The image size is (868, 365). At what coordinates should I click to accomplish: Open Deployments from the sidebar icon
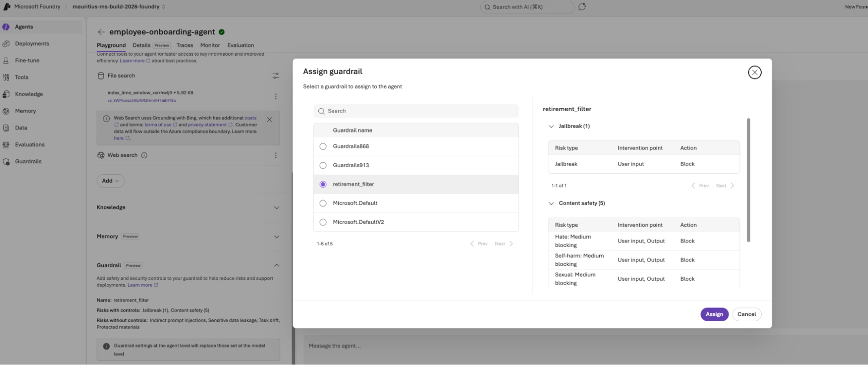click(x=6, y=44)
